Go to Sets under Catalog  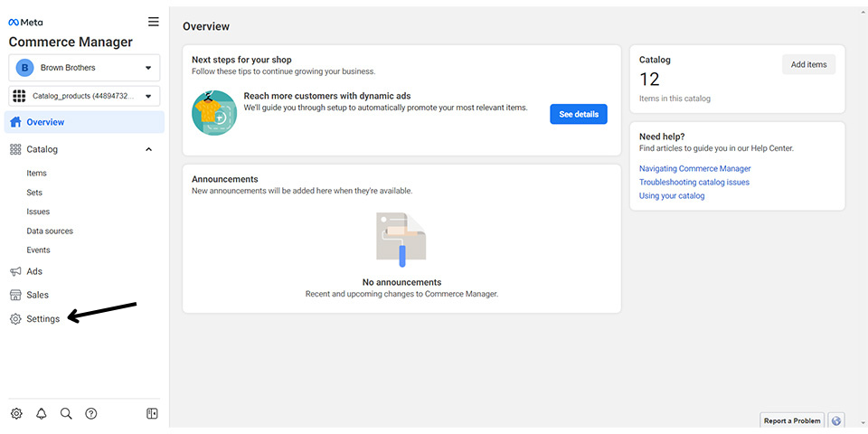[34, 193]
